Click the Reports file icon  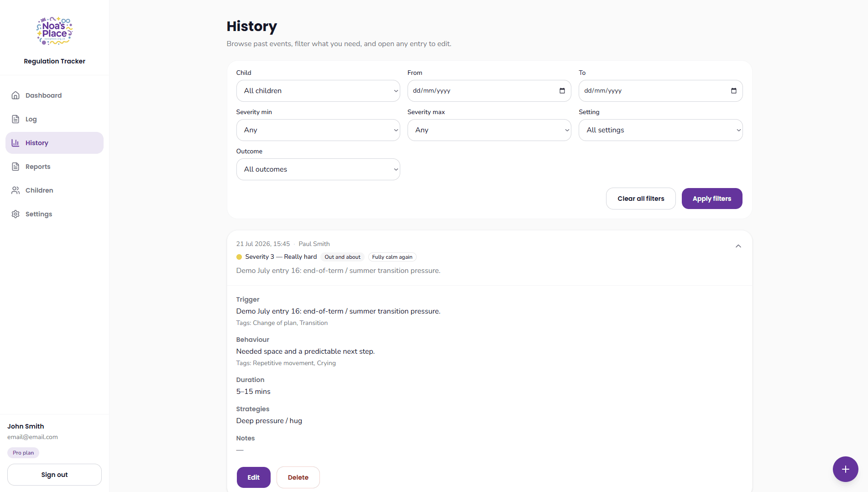16,167
